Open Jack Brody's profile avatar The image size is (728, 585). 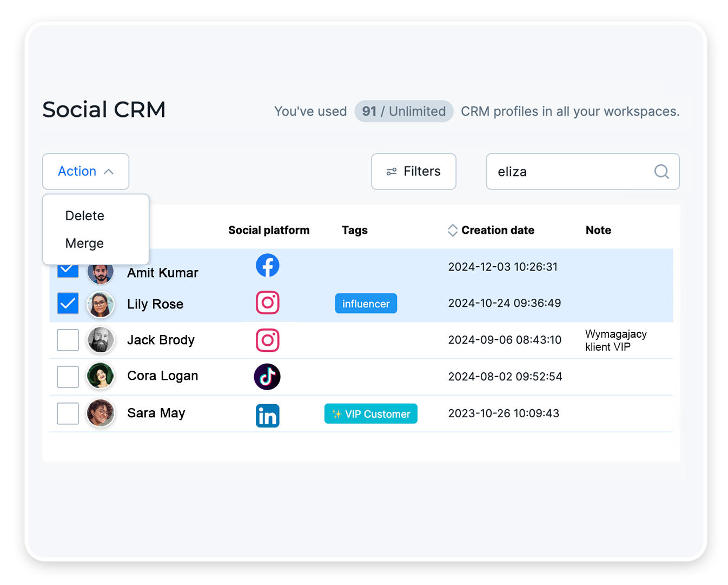(x=101, y=340)
